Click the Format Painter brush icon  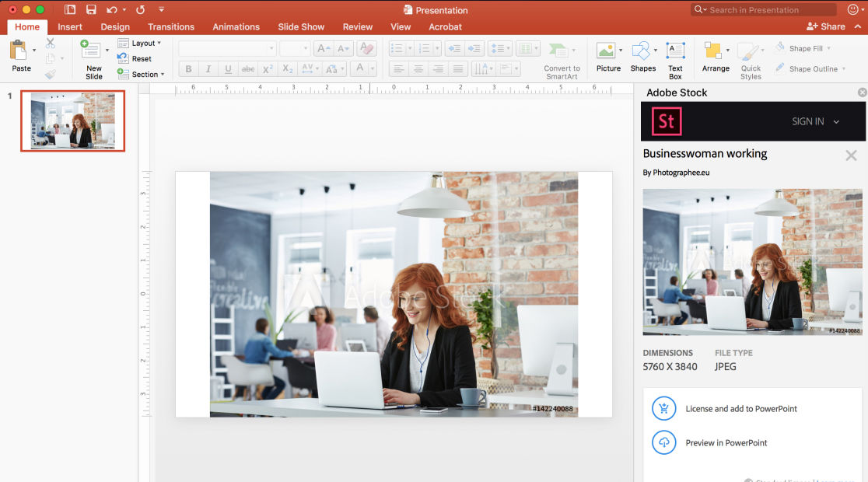coord(51,74)
